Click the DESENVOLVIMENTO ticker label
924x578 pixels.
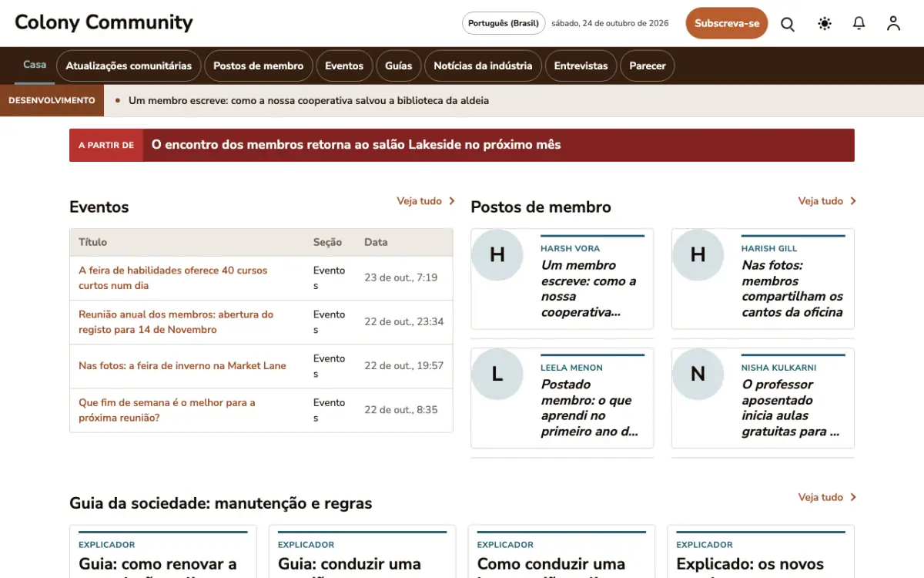[x=52, y=100]
